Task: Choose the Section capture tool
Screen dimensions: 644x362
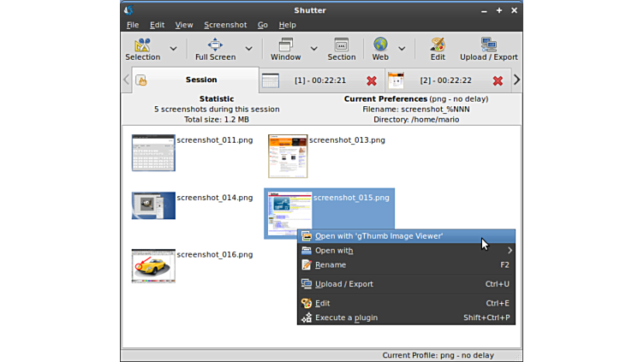Action: (341, 44)
